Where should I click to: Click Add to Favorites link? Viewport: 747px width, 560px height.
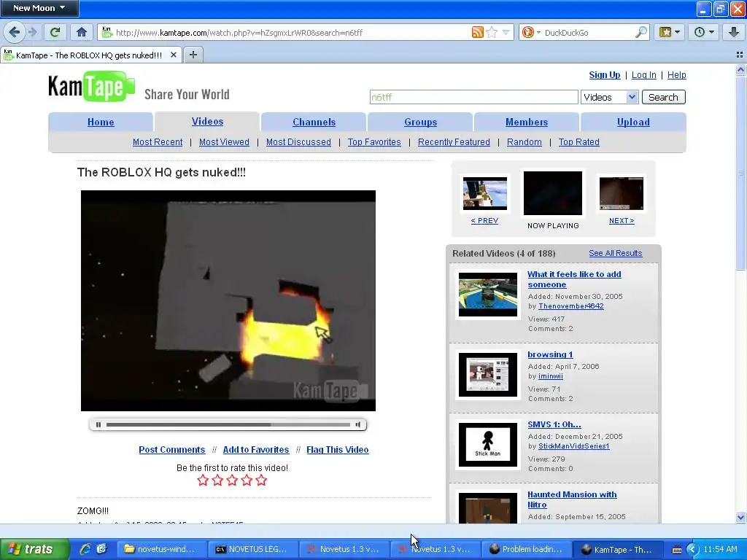[256, 449]
